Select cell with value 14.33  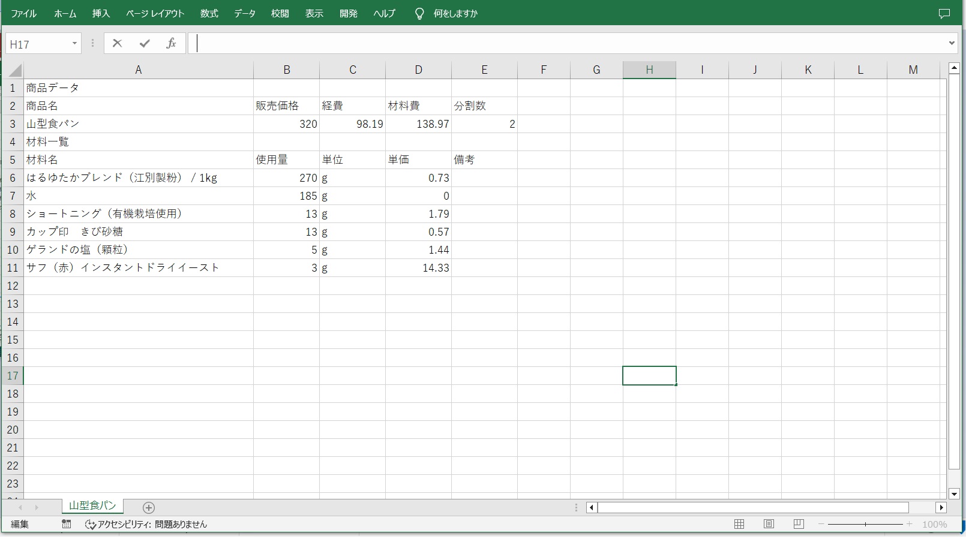418,268
